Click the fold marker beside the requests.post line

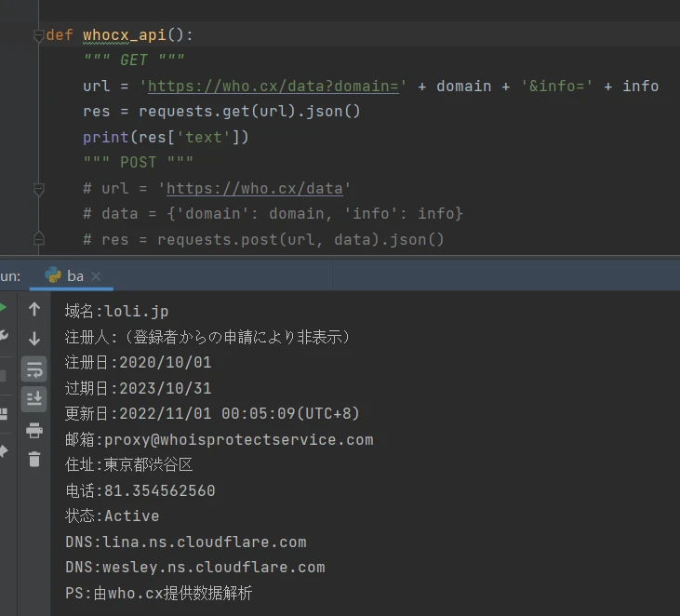tap(38, 239)
